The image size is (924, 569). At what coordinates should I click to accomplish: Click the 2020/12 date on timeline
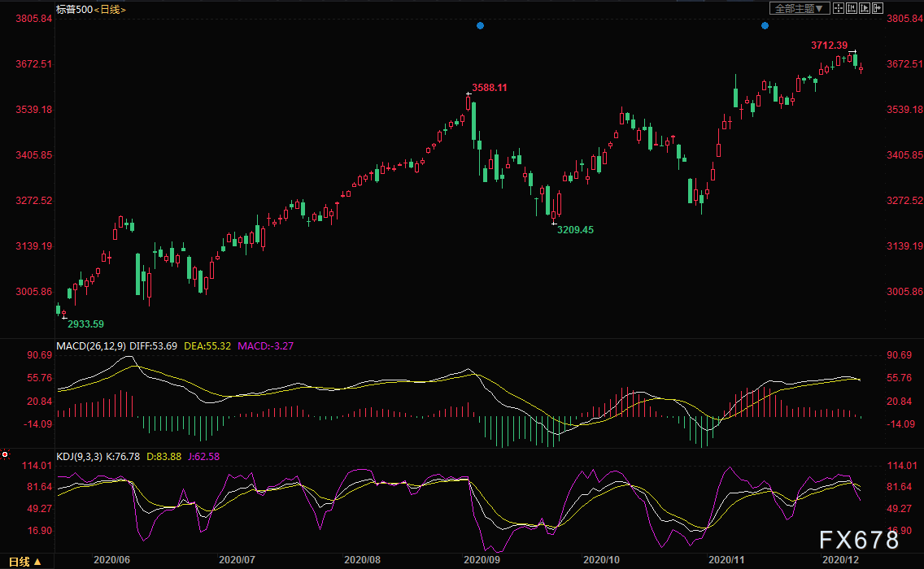840,559
